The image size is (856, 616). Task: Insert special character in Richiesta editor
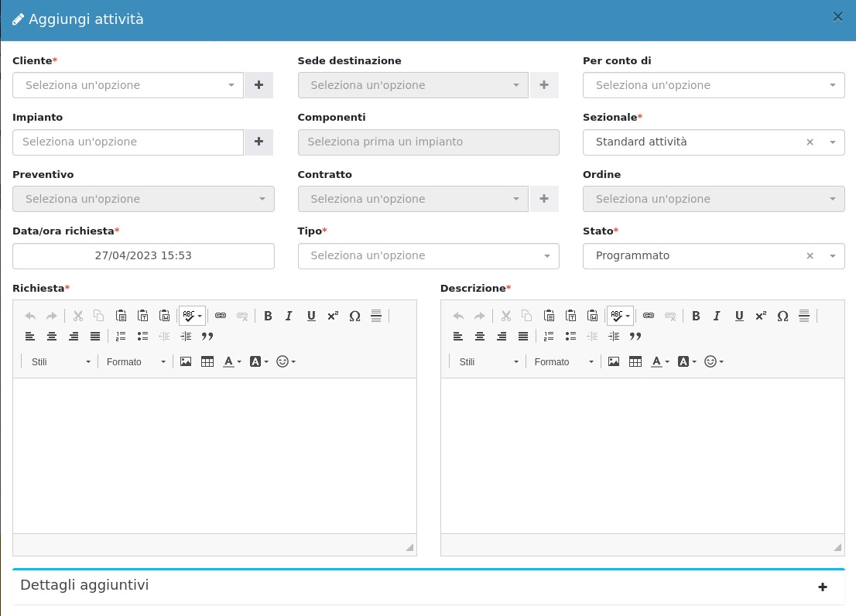(x=354, y=316)
